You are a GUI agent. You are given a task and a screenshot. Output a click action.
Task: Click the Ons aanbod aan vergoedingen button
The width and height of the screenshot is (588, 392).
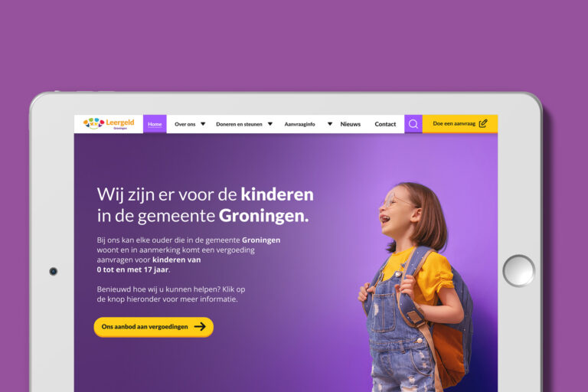(154, 327)
